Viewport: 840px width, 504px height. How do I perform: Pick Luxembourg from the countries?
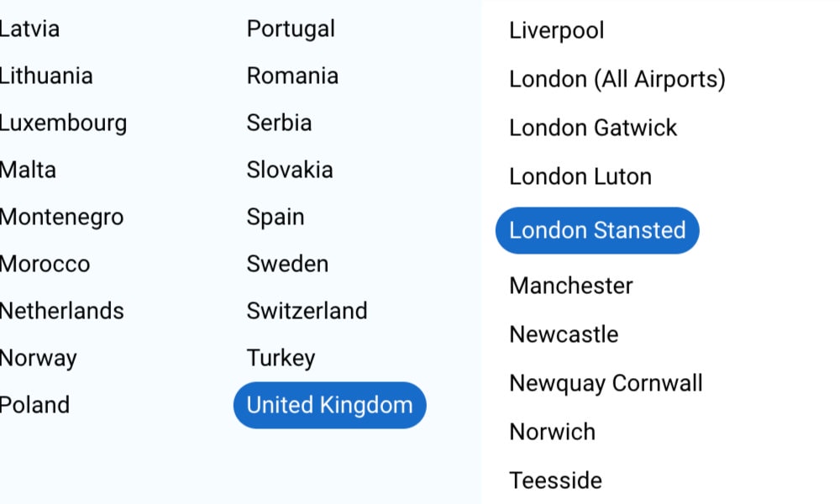pos(63,123)
